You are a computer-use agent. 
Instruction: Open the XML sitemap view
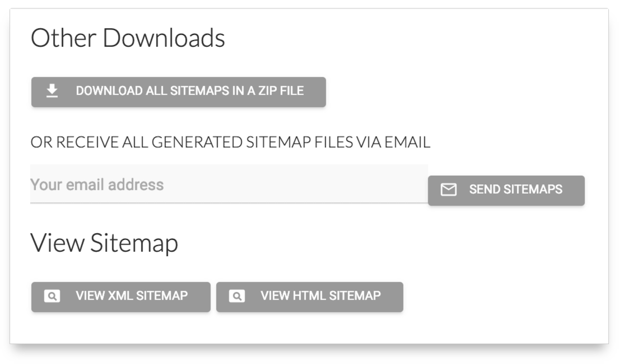tap(120, 296)
